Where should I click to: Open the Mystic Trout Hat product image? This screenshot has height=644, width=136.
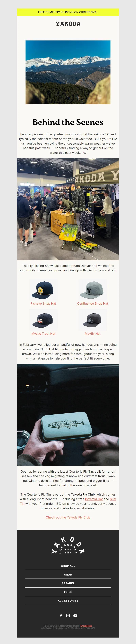[x=43, y=320]
